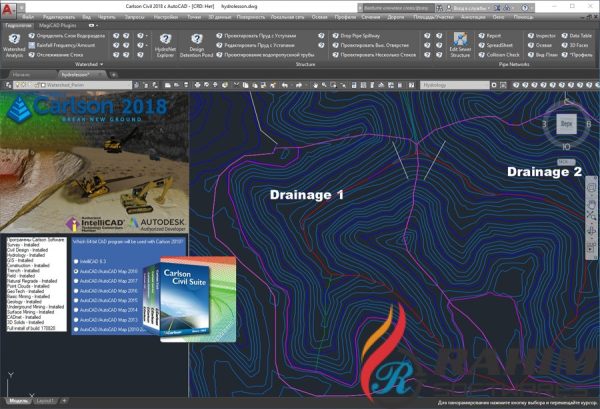Expand Quick Access toolbar dropdown
600x409 pixels.
pyautogui.click(x=22, y=7)
